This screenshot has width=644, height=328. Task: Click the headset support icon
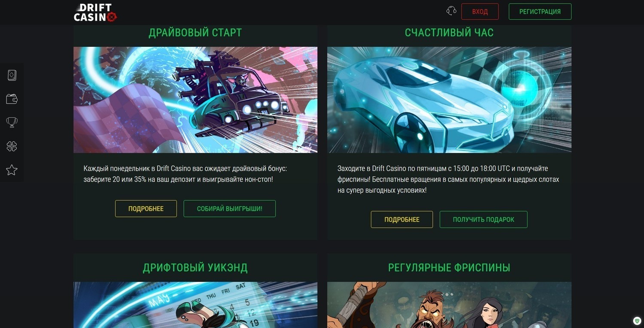pyautogui.click(x=451, y=11)
